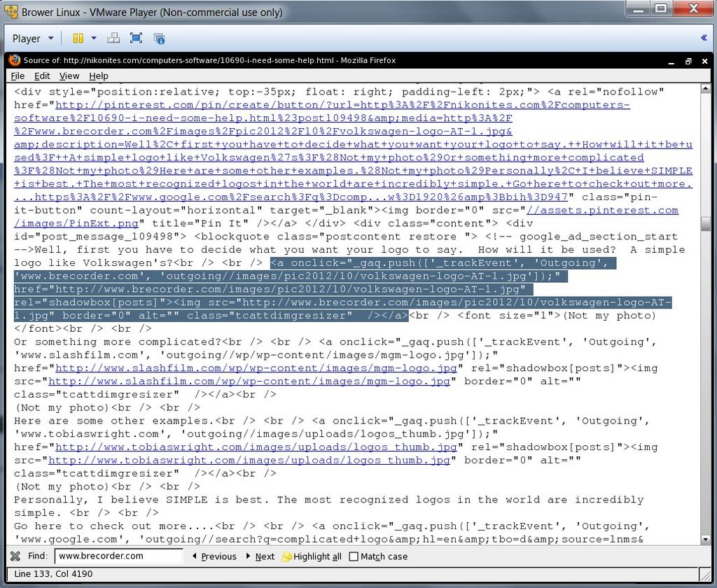The image size is (717, 588).
Task: Open slashfilm mgm-logo.jpg img src link
Action: (249, 381)
